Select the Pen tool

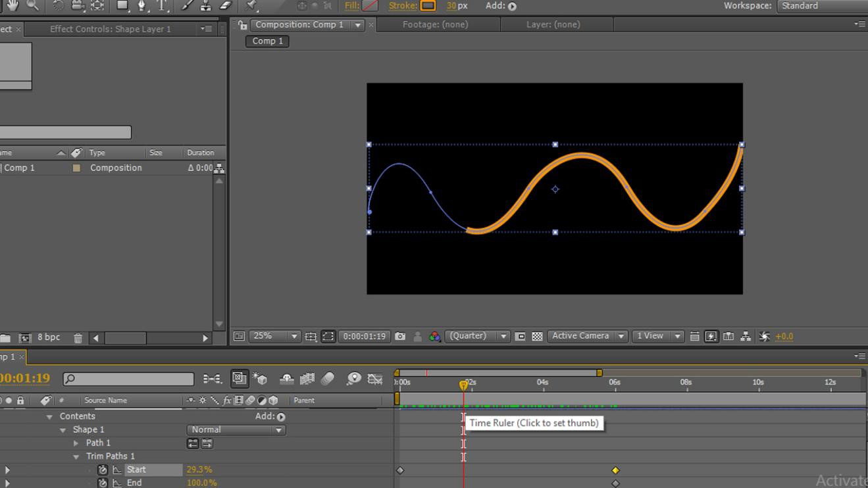[142, 7]
